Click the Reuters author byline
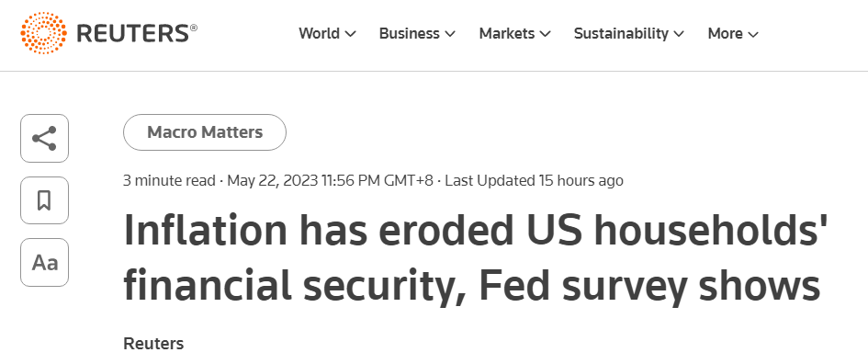This screenshot has width=868, height=364. pos(153,344)
